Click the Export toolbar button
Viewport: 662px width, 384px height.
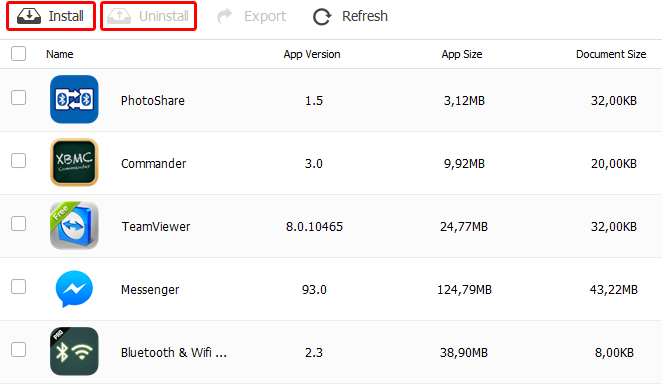(252, 16)
